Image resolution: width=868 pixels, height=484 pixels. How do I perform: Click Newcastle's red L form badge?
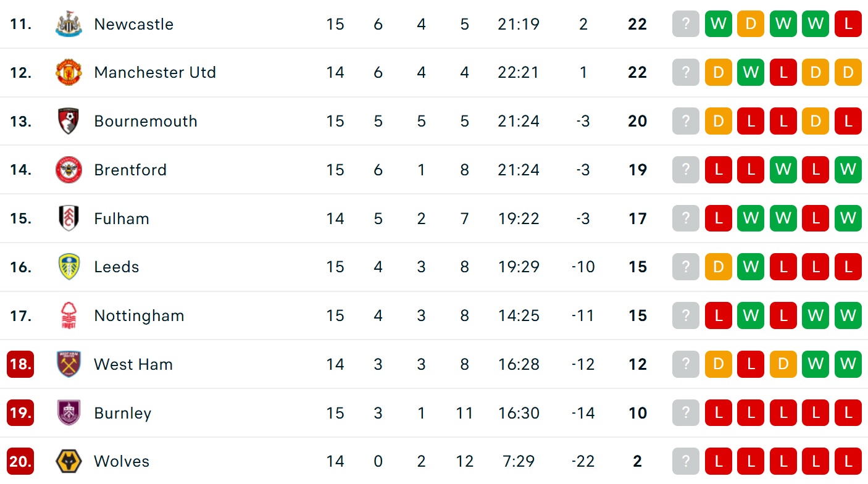pyautogui.click(x=848, y=24)
